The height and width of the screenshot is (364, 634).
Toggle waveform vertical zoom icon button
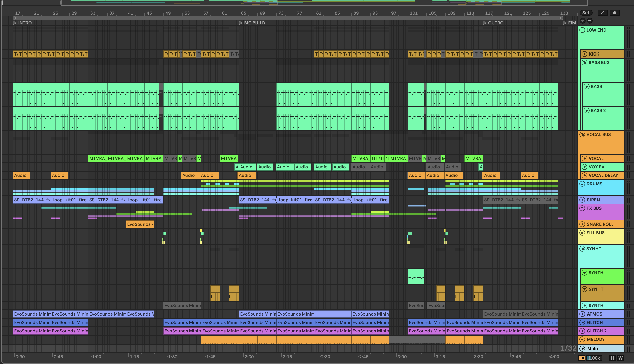(x=582, y=358)
